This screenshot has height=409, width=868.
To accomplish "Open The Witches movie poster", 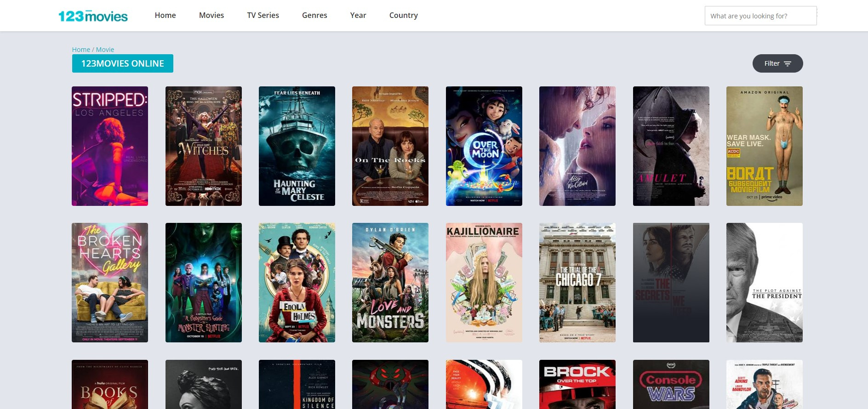I will coord(204,146).
